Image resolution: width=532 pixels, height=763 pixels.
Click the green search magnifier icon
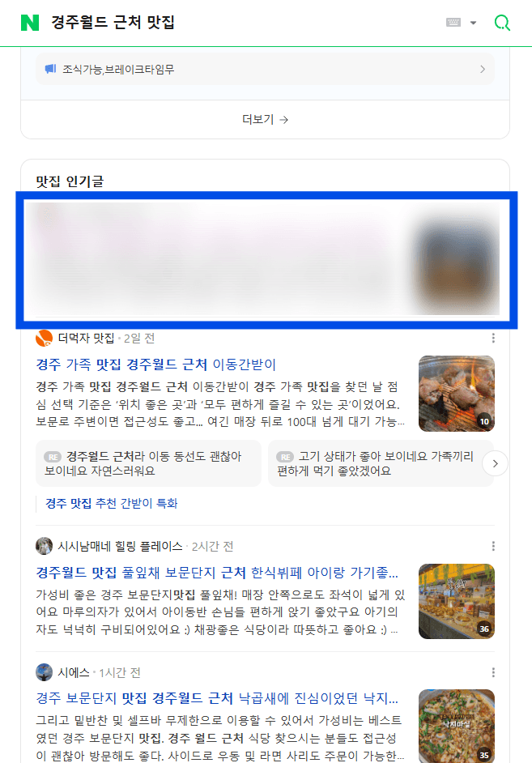[502, 23]
